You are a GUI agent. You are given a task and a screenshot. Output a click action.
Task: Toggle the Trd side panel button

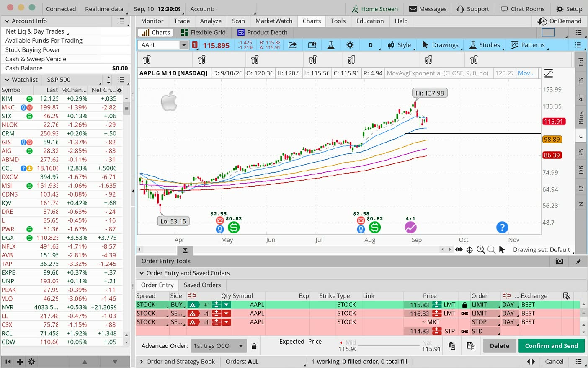point(581,62)
